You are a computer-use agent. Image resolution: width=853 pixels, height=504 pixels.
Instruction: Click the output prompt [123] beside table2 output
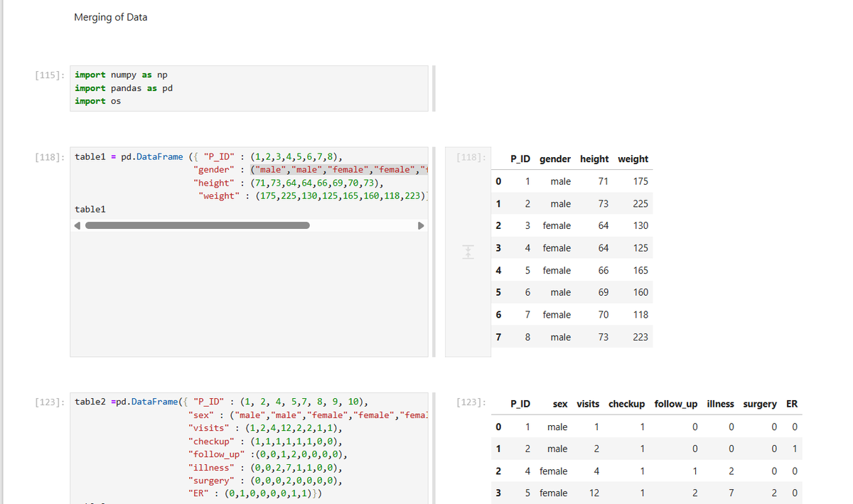coord(472,402)
